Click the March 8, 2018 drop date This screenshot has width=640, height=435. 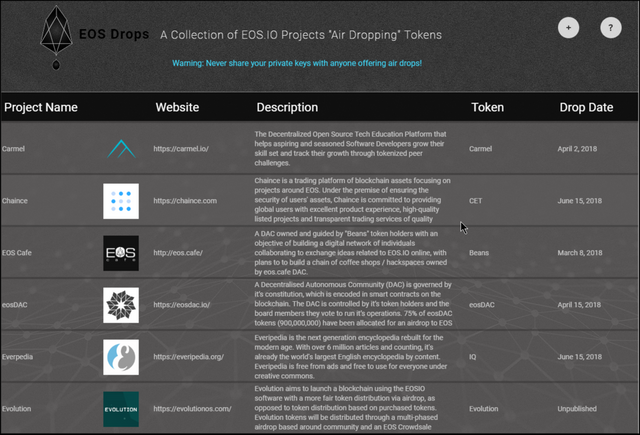point(580,253)
